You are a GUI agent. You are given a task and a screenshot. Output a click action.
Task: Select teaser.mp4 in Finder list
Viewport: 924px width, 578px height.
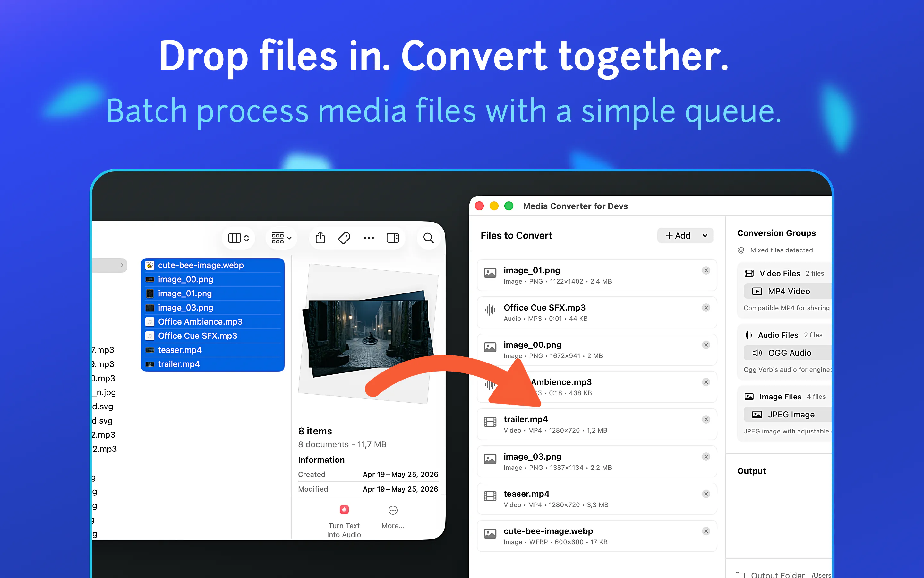213,350
